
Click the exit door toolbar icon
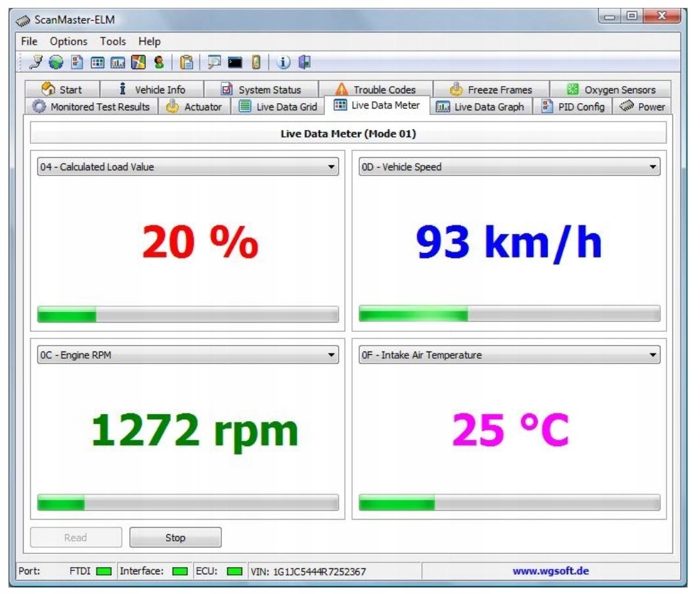[304, 62]
